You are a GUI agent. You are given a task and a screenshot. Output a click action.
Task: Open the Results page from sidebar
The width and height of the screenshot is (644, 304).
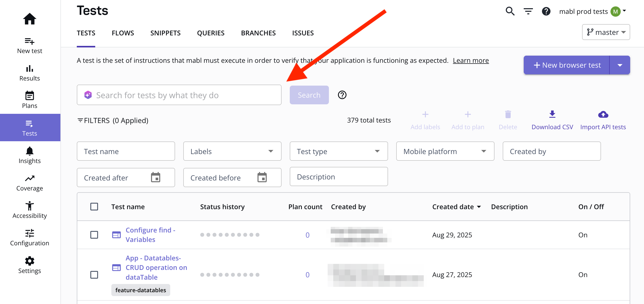(30, 73)
